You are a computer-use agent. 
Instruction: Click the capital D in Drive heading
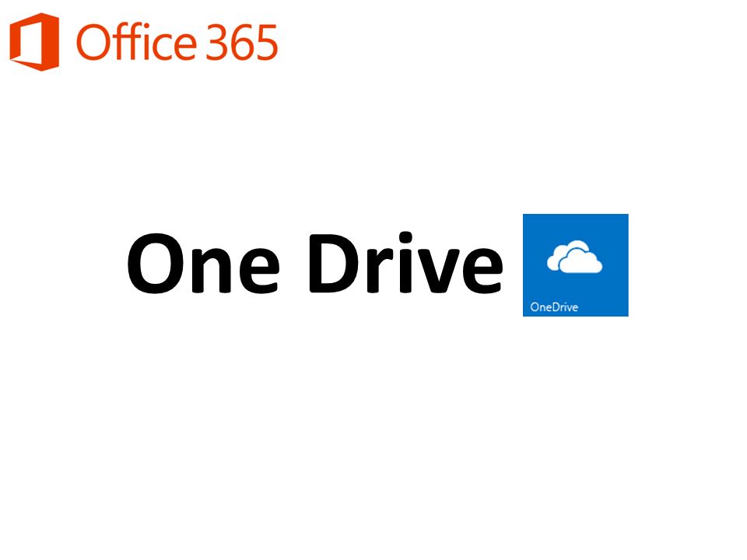335,264
